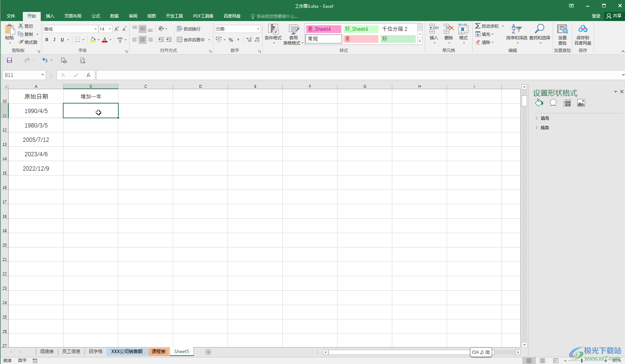625x364 pixels.
Task: Click the Print Preview magnifier icon
Action: [83, 60]
